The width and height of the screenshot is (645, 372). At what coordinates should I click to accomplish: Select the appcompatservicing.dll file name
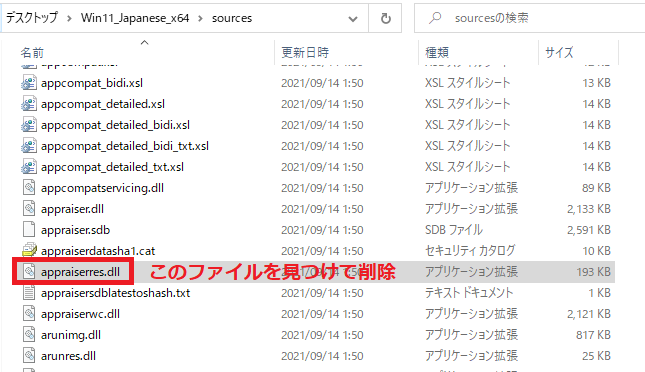pos(102,188)
